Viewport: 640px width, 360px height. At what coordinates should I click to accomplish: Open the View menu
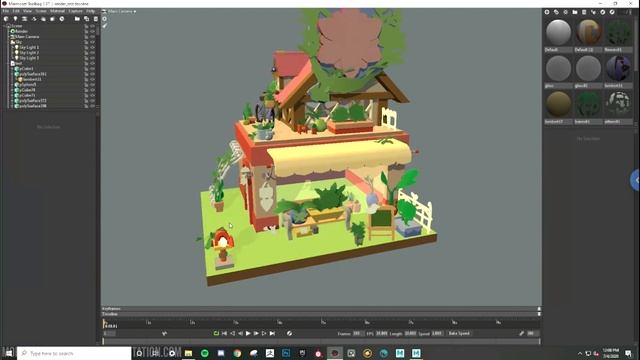[27, 11]
